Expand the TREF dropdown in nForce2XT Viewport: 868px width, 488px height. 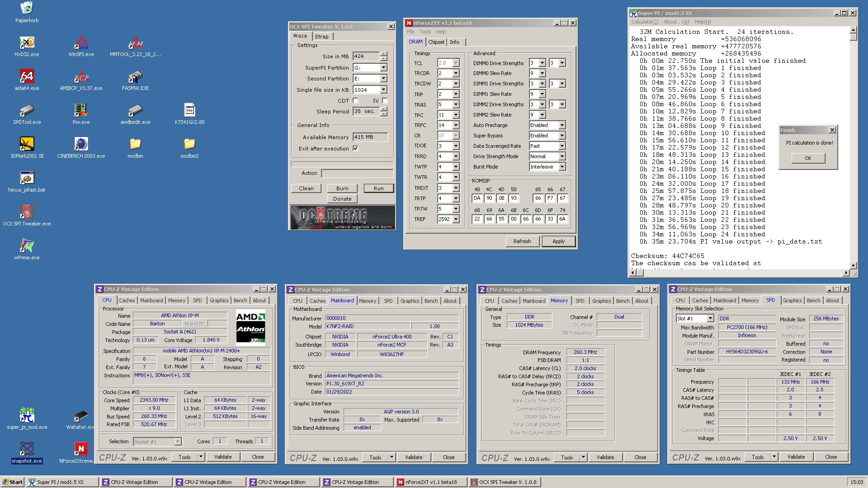pyautogui.click(x=456, y=219)
